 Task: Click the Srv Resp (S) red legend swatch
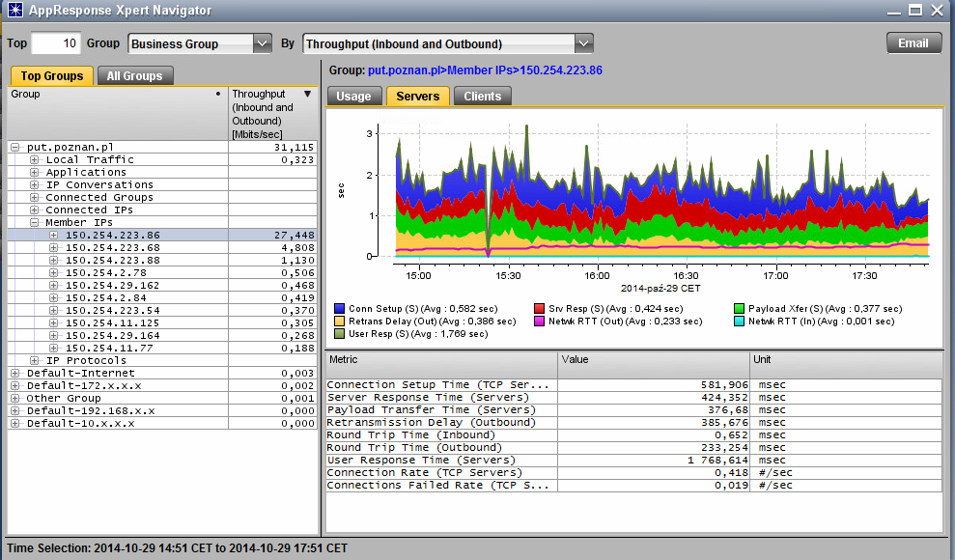539,309
